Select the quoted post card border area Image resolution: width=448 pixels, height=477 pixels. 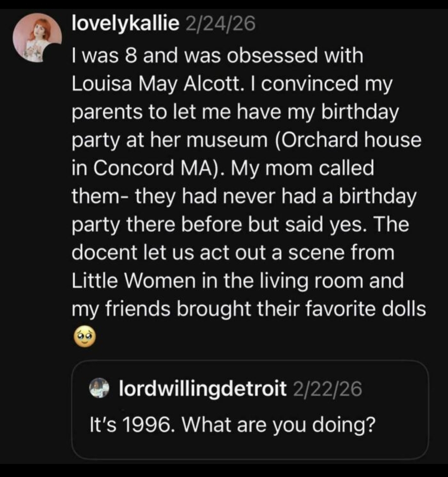(x=250, y=410)
